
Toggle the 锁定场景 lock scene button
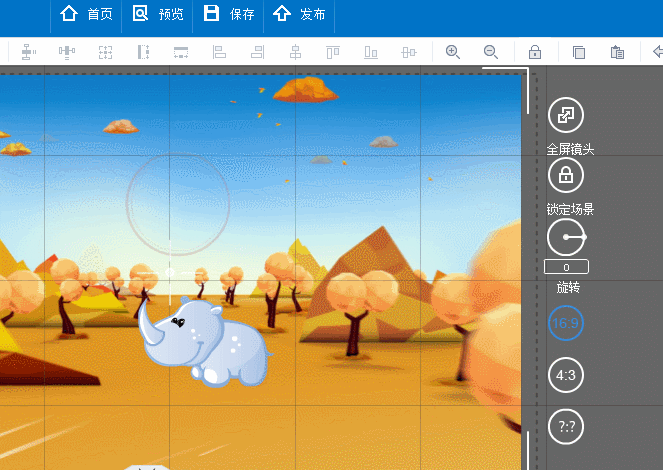566,176
